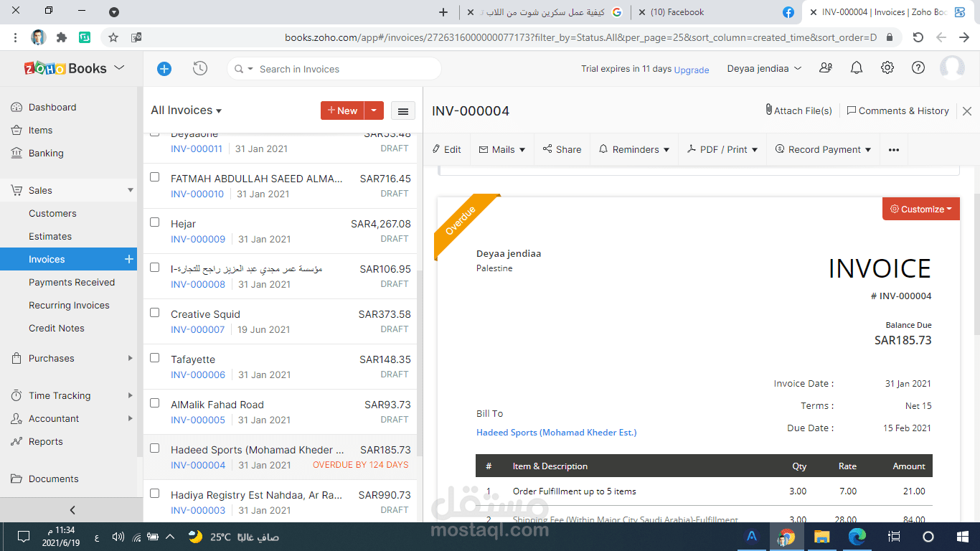Open the invoice list hamburger menu
The image size is (980, 551).
point(403,110)
